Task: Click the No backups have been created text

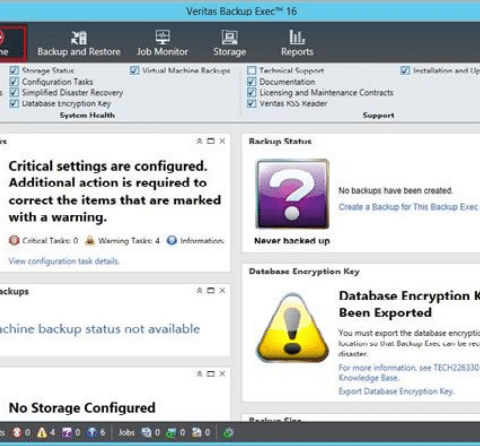Action: click(x=395, y=191)
